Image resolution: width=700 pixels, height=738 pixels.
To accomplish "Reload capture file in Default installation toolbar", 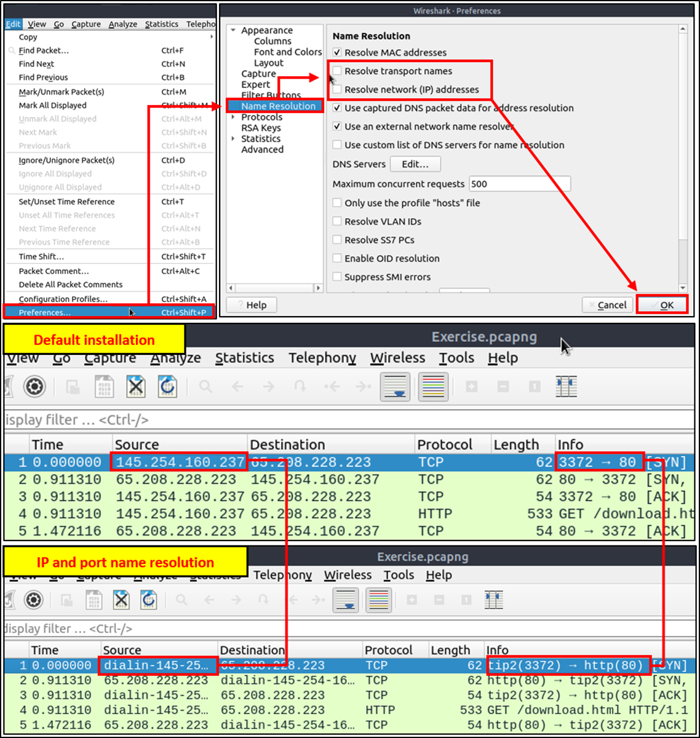I will point(168,387).
